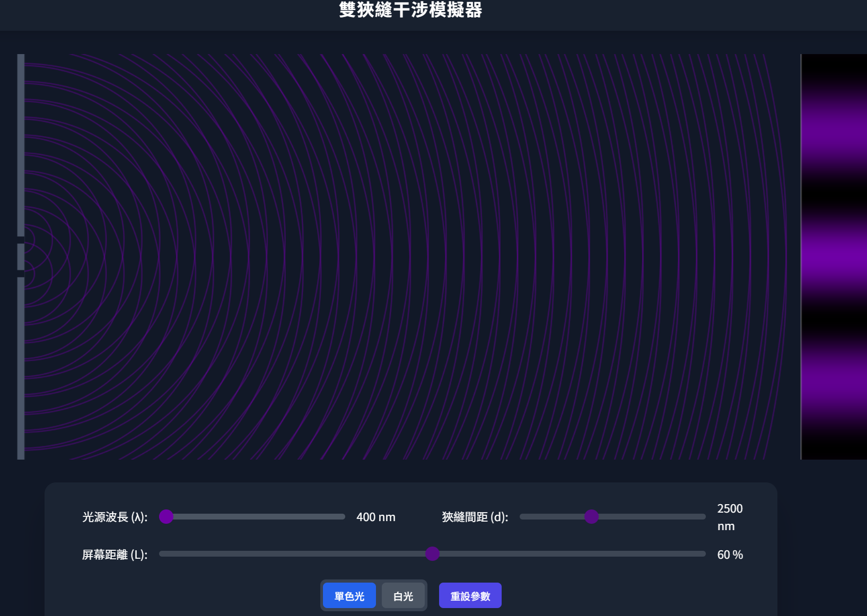Click the central bright fringe on screen
The width and height of the screenshot is (867, 616).
834,257
